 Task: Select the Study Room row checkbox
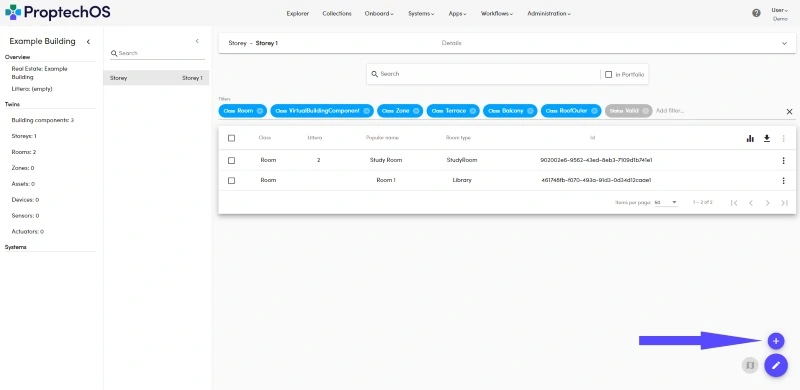pos(232,160)
